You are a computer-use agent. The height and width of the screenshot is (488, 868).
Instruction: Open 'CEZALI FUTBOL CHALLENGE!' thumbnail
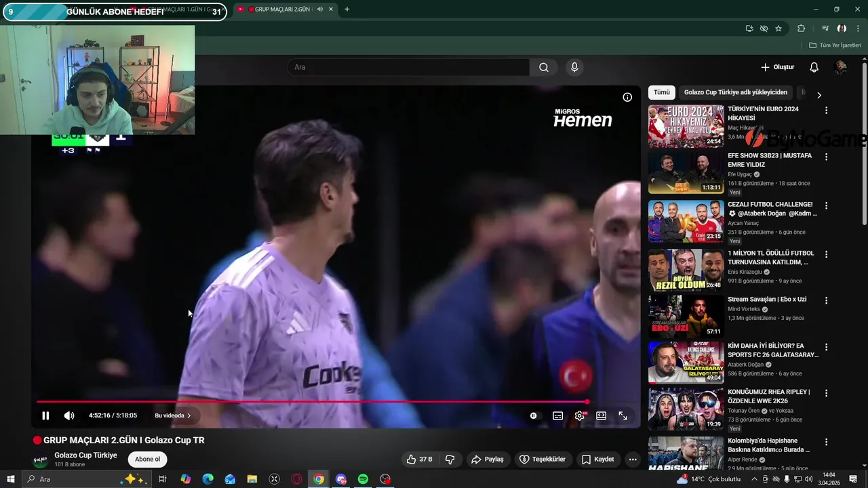coord(686,221)
